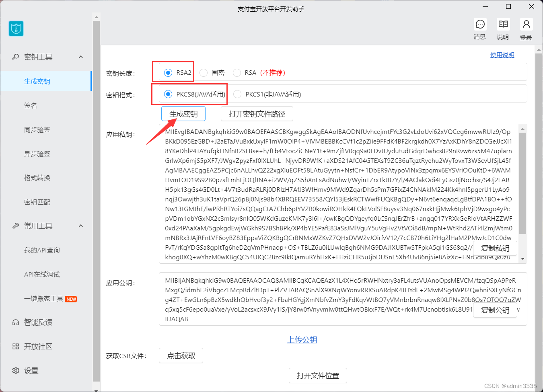Choose PKCS8(JAVA适用) key format

tap(168, 94)
